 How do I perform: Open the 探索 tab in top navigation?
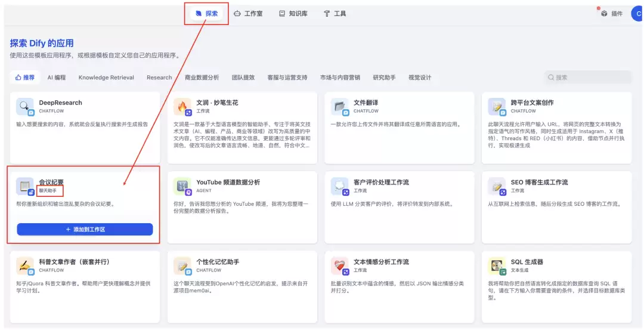tap(206, 14)
